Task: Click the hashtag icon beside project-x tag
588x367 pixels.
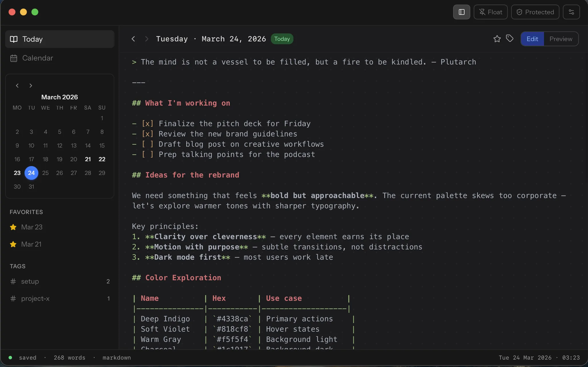Action: tap(13, 299)
